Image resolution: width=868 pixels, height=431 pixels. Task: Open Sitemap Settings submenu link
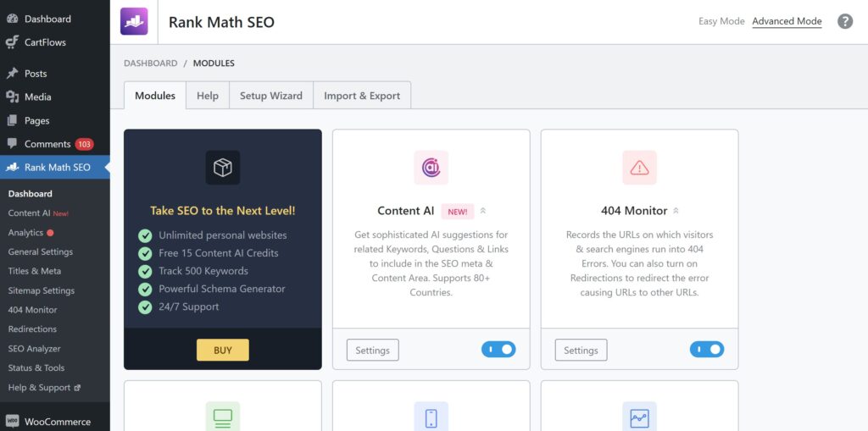[x=41, y=290]
